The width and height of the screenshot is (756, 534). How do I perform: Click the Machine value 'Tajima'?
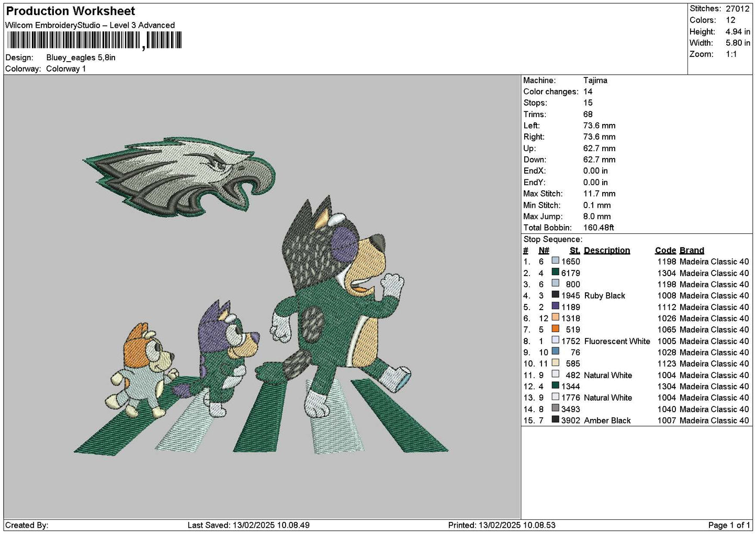[x=595, y=81]
